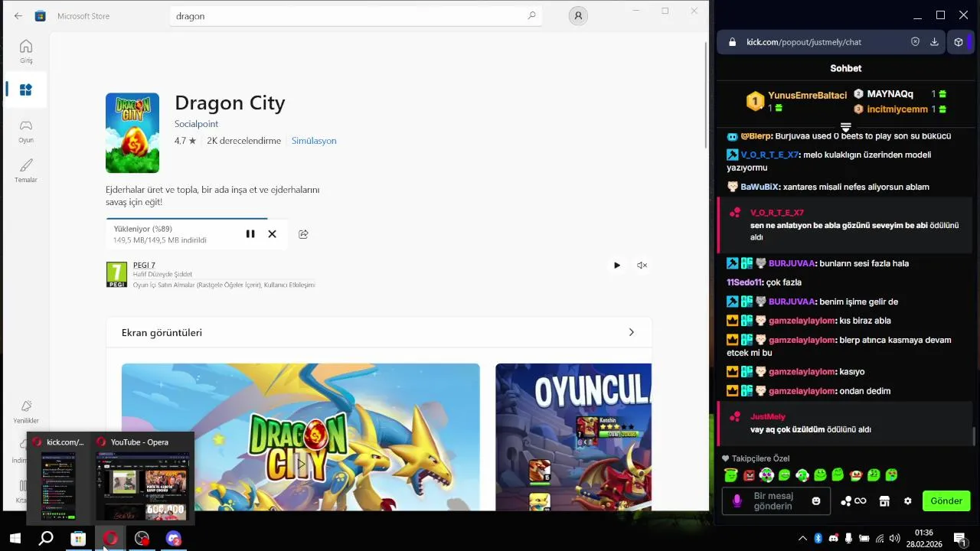Share the Dragon City app page

coord(303,234)
